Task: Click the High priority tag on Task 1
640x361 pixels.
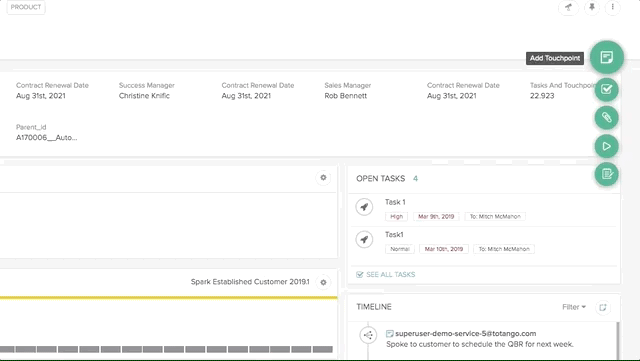Action: click(396, 216)
